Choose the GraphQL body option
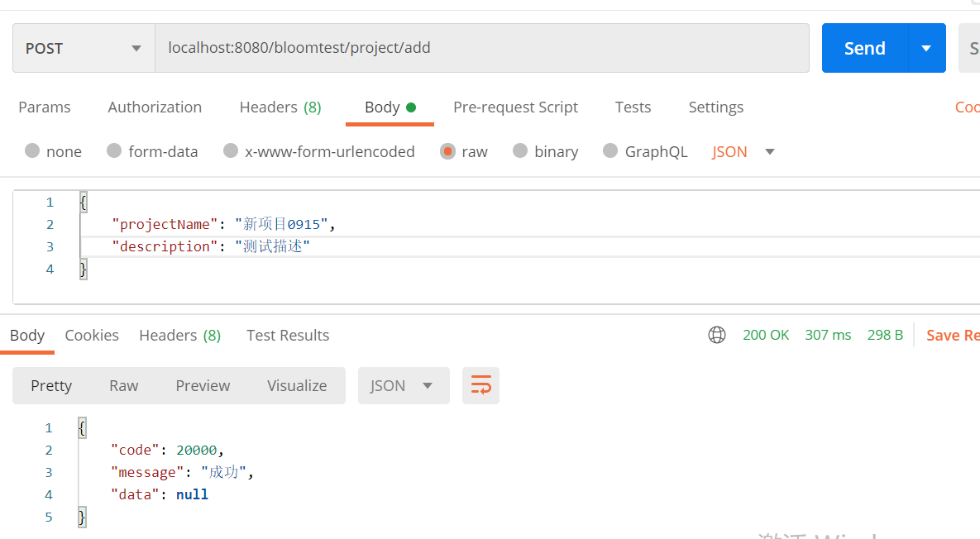 (x=610, y=150)
